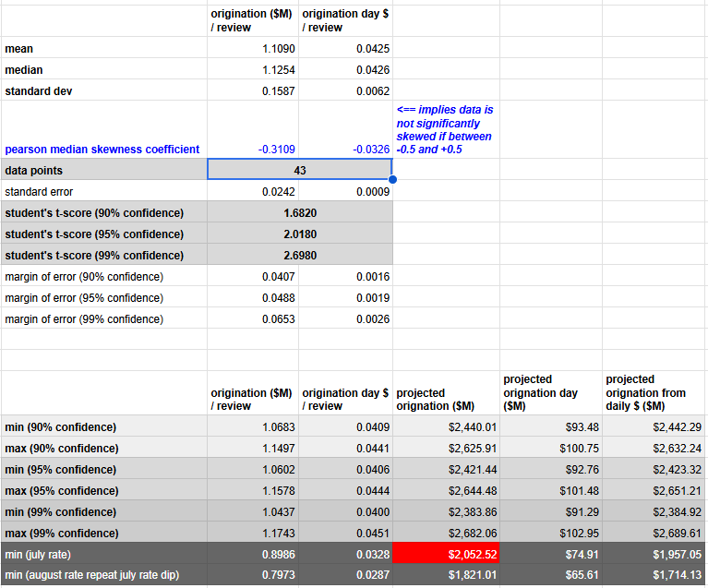Screen dimensions: 708x588
Task: Click the $93.48 cell
Action: (x=582, y=426)
